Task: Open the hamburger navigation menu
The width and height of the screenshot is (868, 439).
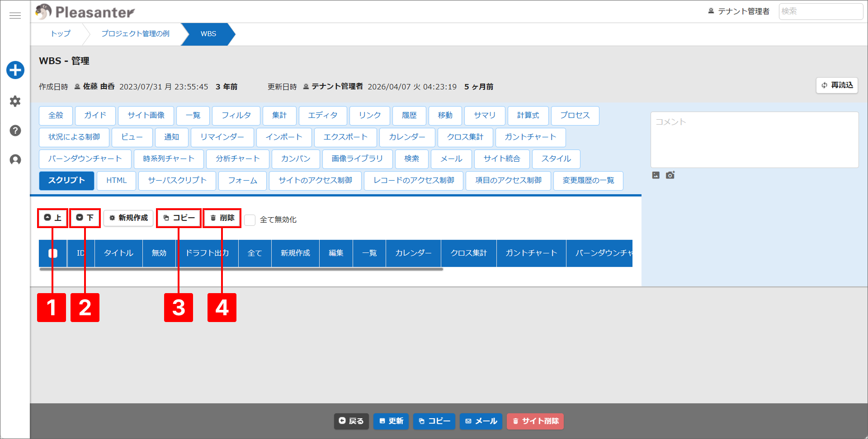Action: click(15, 15)
